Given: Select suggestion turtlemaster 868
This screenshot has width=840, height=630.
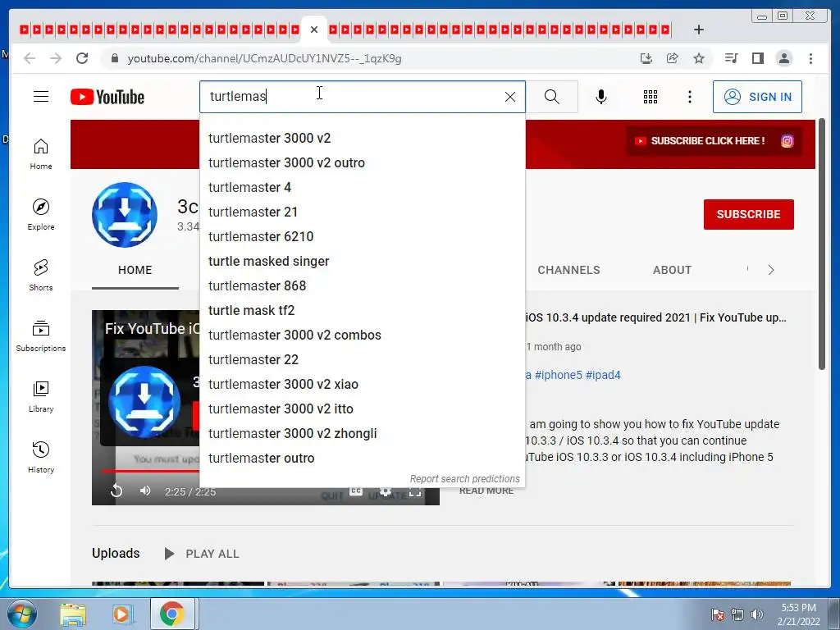Looking at the screenshot, I should [x=362, y=286].
